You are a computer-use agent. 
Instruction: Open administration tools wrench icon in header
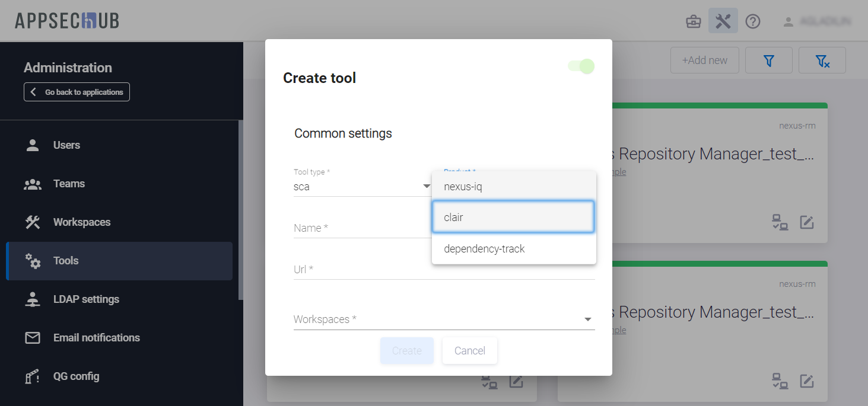pyautogui.click(x=723, y=21)
